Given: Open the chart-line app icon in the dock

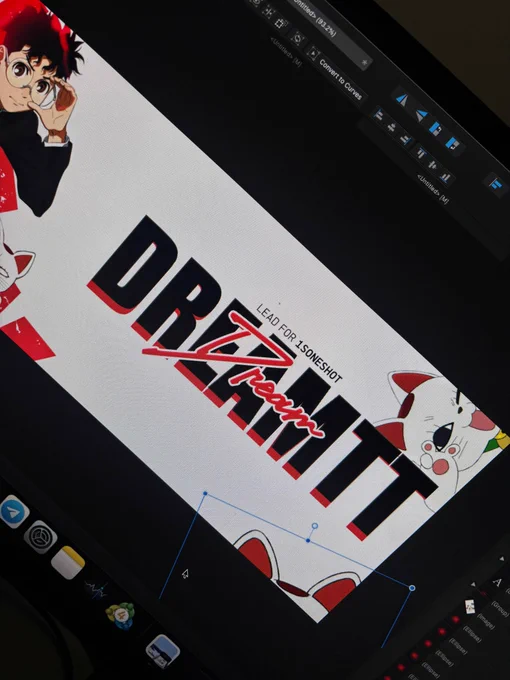Looking at the screenshot, I should pyautogui.click(x=96, y=589).
